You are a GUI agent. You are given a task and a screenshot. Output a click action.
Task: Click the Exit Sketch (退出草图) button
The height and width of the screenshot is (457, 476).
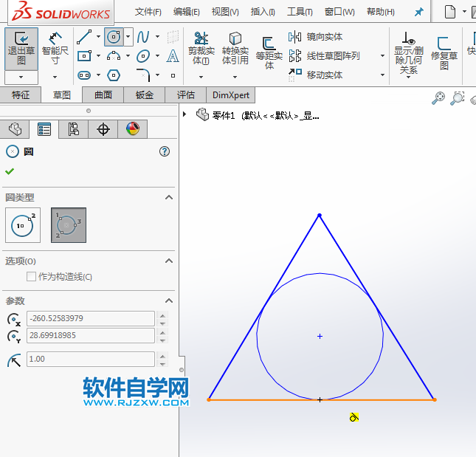[21, 49]
